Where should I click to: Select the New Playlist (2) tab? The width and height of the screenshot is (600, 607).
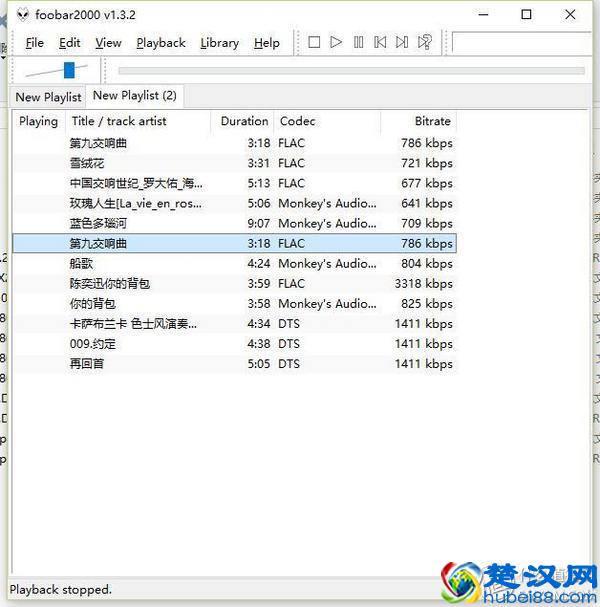(x=135, y=96)
